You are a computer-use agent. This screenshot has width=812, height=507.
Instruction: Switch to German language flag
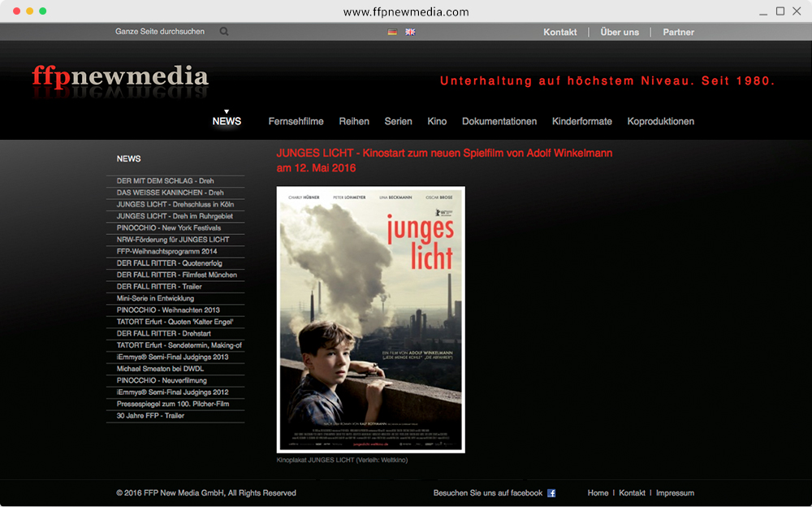pyautogui.click(x=392, y=32)
